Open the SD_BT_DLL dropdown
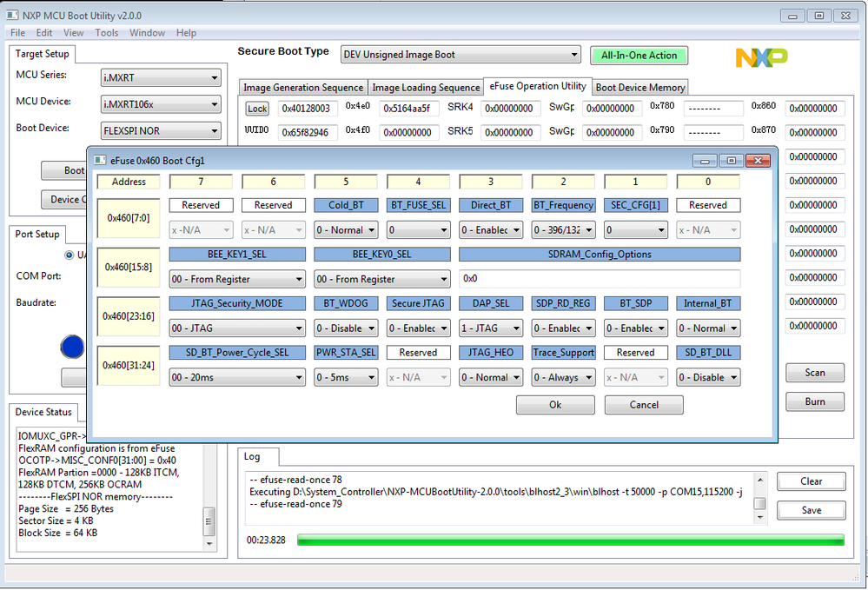The height and width of the screenshot is (590, 868). coord(708,377)
